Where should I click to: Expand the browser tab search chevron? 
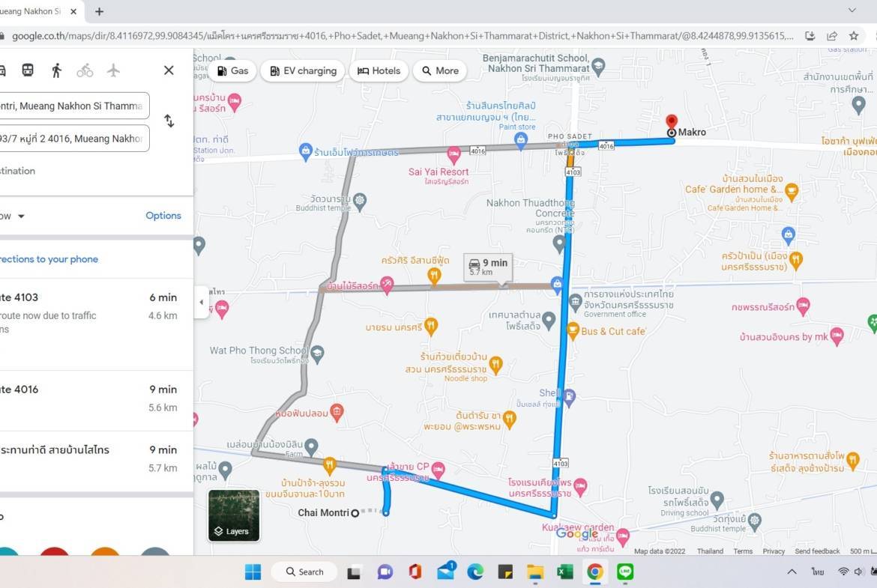click(x=852, y=10)
